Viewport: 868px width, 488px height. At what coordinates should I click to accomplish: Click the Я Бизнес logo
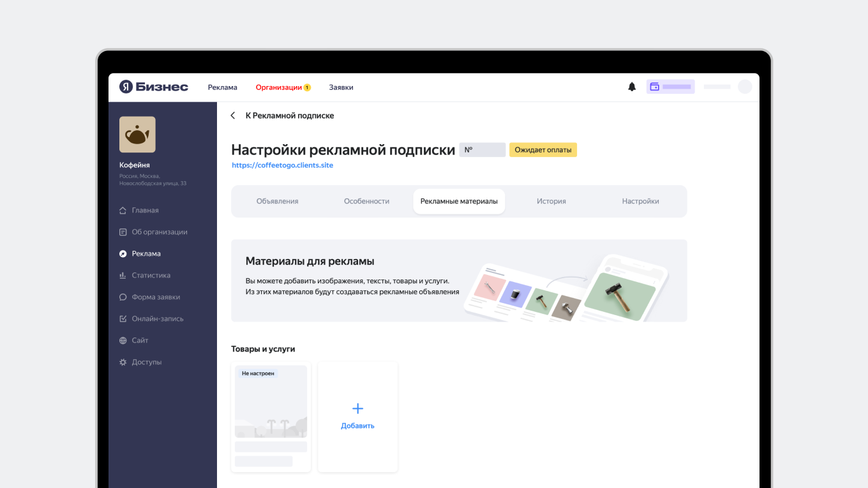(x=153, y=86)
